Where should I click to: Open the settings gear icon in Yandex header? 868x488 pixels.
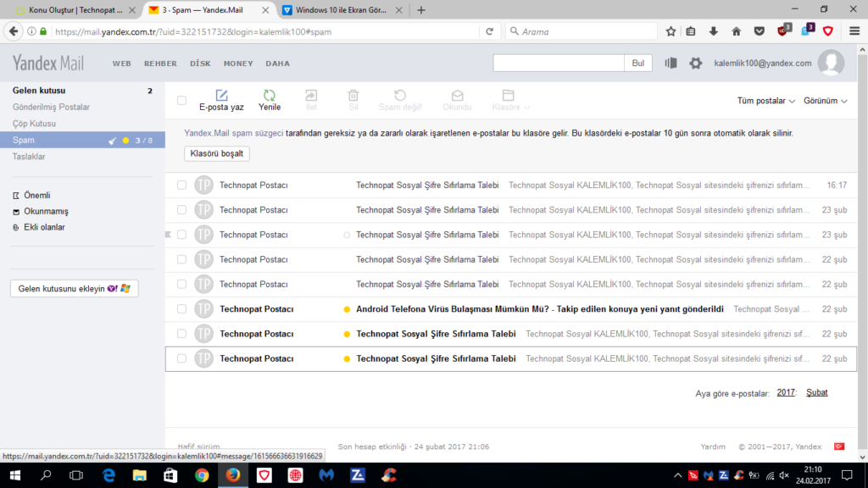pos(695,63)
